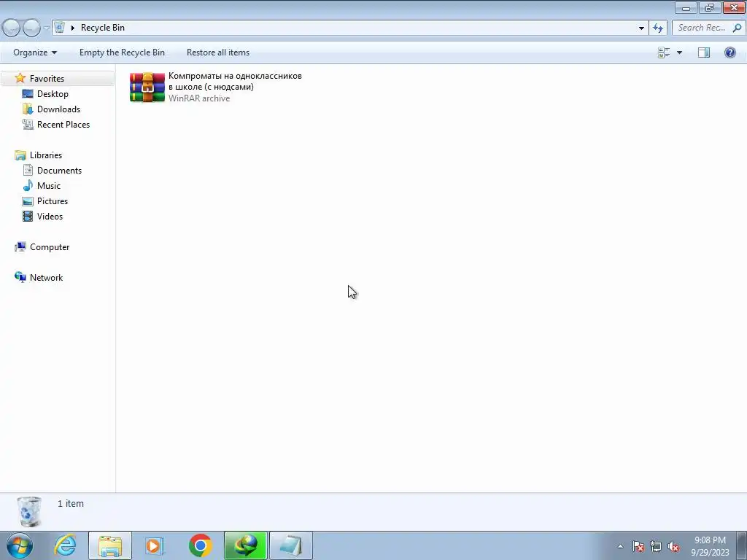The width and height of the screenshot is (747, 560).
Task: Click the Forward navigation button
Action: coord(31,28)
